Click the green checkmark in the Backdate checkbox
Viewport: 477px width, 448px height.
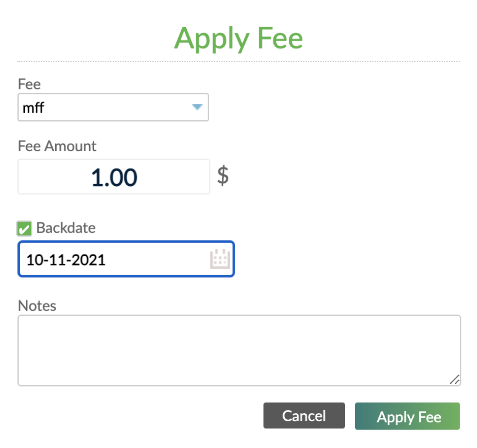point(24,229)
